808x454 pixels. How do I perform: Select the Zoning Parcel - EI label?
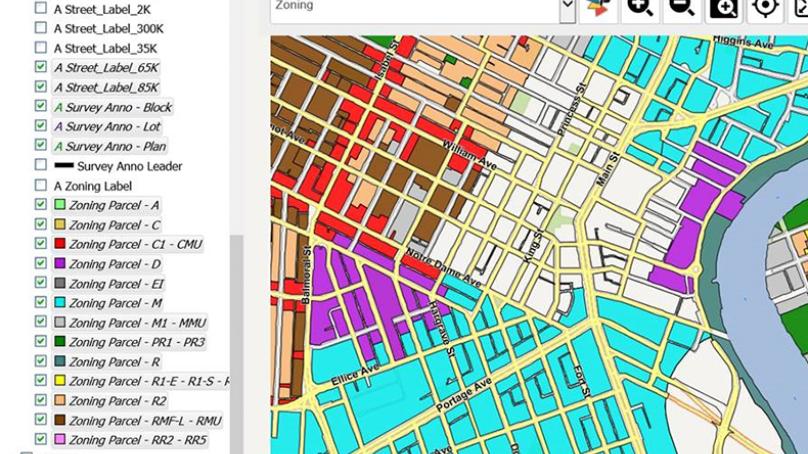point(116,284)
